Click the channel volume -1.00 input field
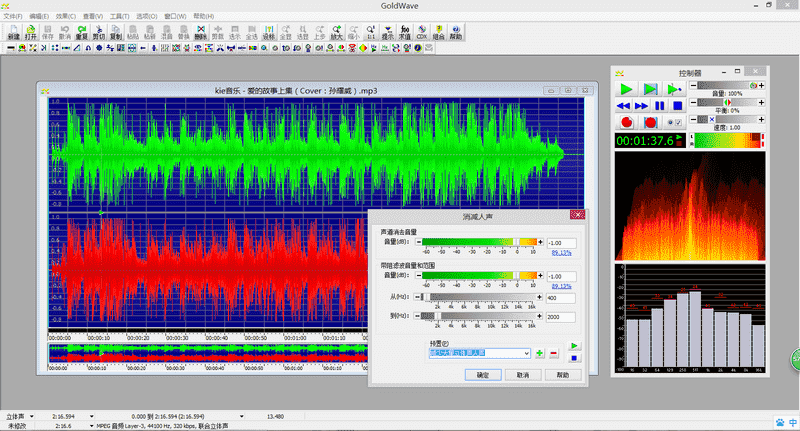 coord(561,243)
